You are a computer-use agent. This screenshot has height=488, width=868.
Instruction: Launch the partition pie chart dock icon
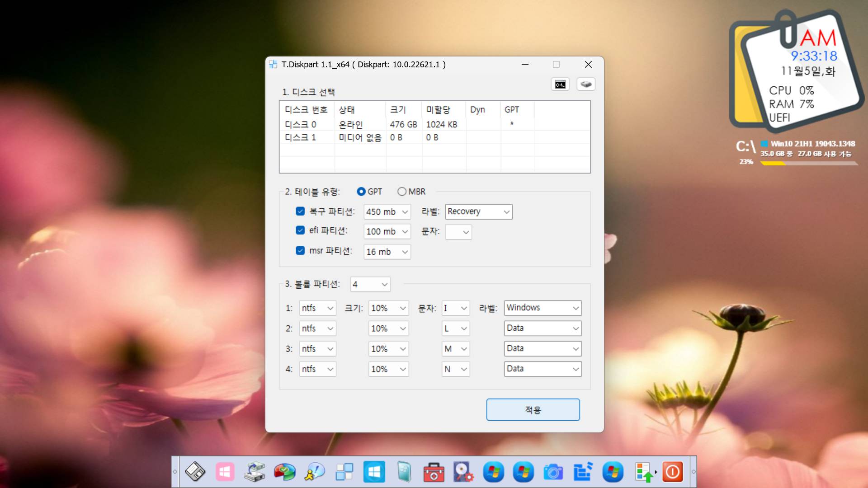284,472
